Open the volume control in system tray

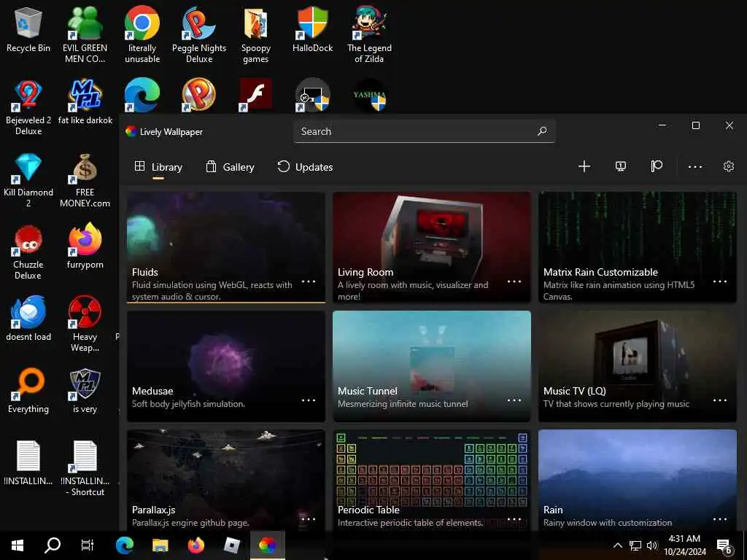[x=651, y=545]
